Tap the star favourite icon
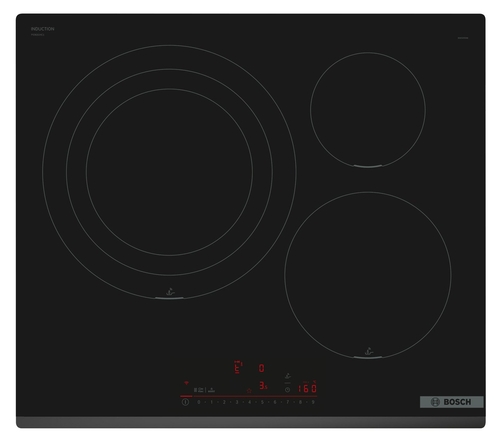500x443 pixels. 249,391
